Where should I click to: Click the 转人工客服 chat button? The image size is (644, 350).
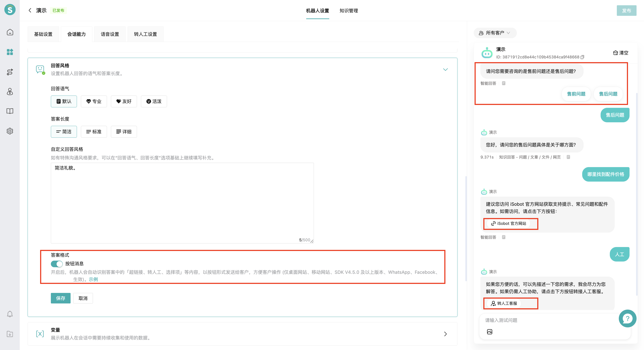pos(504,303)
